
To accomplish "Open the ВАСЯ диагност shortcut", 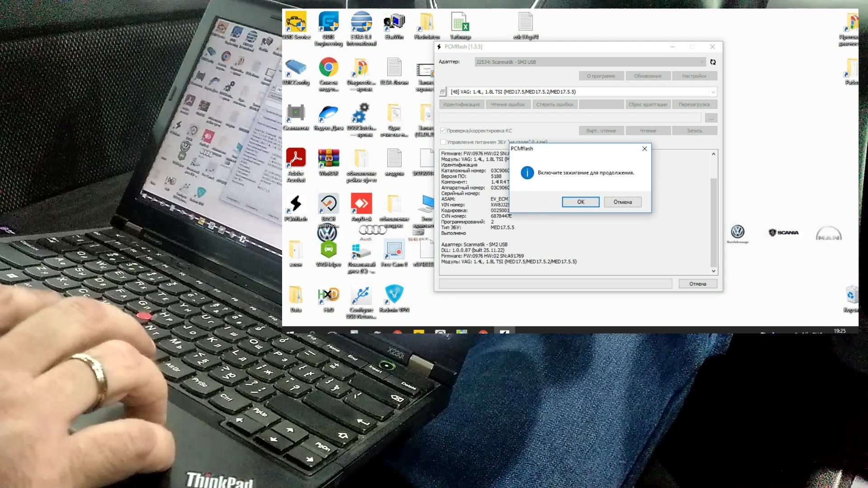I will click(x=329, y=210).
